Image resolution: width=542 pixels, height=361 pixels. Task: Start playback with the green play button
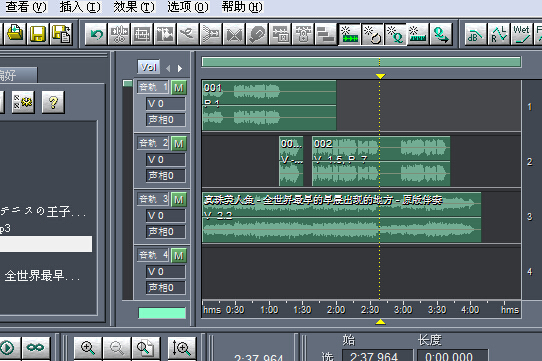pyautogui.click(x=7, y=348)
